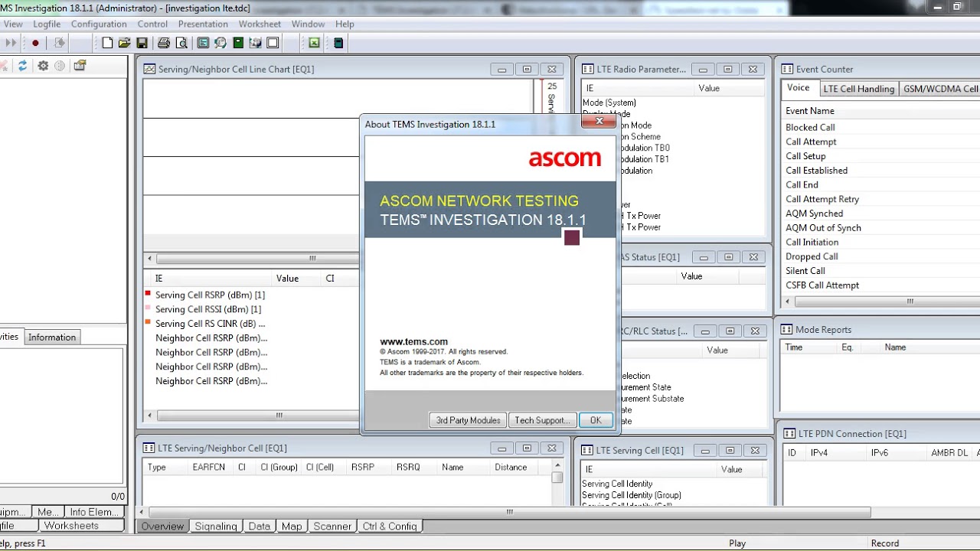Open the Info Elem... navigator tab

[x=94, y=512]
